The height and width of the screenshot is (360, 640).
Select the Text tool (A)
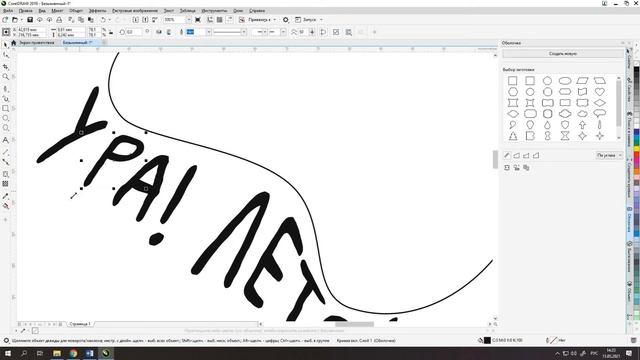5,140
